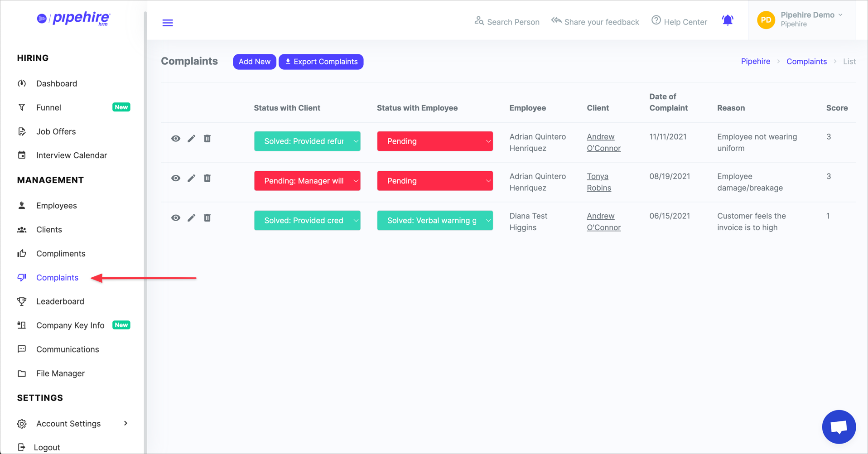Viewport: 868px width, 454px height.
Task: View the Tonya Robins complaint details
Action: tap(176, 178)
